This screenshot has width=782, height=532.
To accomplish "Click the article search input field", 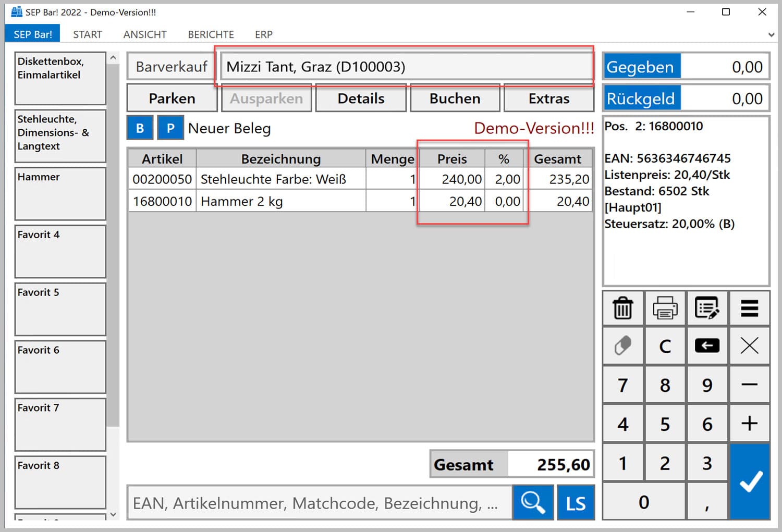I will tap(320, 503).
